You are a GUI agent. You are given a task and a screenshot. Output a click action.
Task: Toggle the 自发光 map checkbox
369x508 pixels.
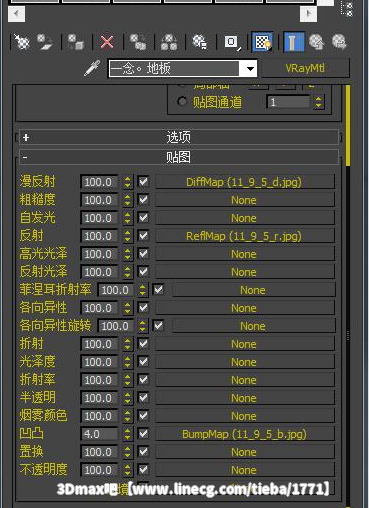pyautogui.click(x=144, y=218)
